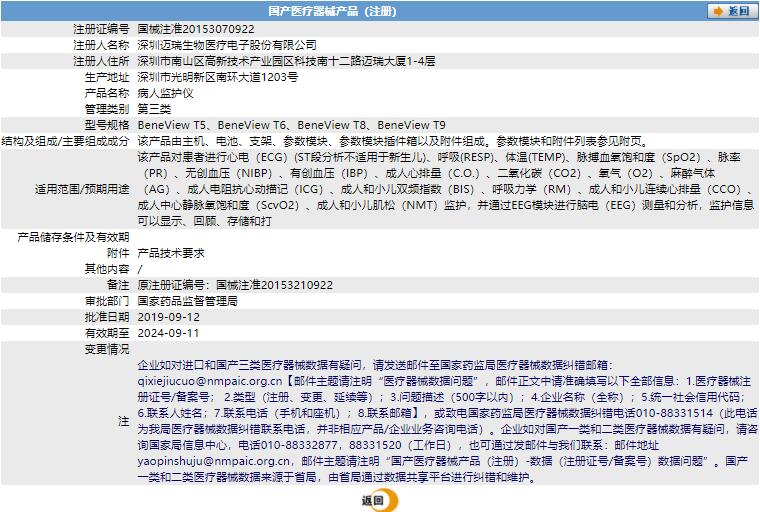Select approving department 国家药品监督管理局
Image resolution: width=760 pixels, height=512 pixels.
coord(188,301)
